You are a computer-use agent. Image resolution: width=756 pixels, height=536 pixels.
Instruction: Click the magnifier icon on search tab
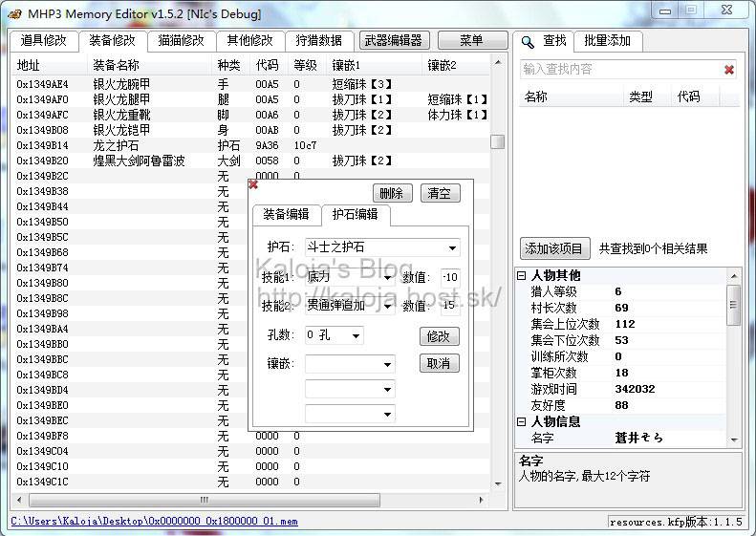point(526,41)
